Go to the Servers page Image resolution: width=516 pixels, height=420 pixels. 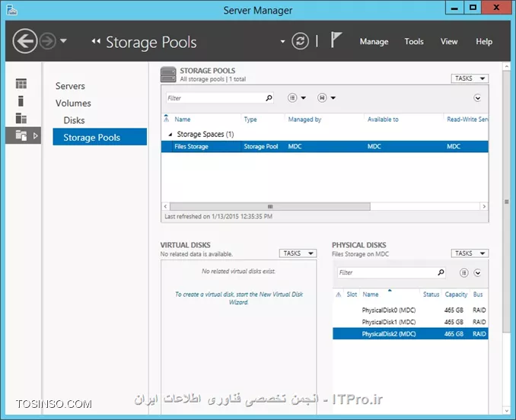[x=70, y=86]
